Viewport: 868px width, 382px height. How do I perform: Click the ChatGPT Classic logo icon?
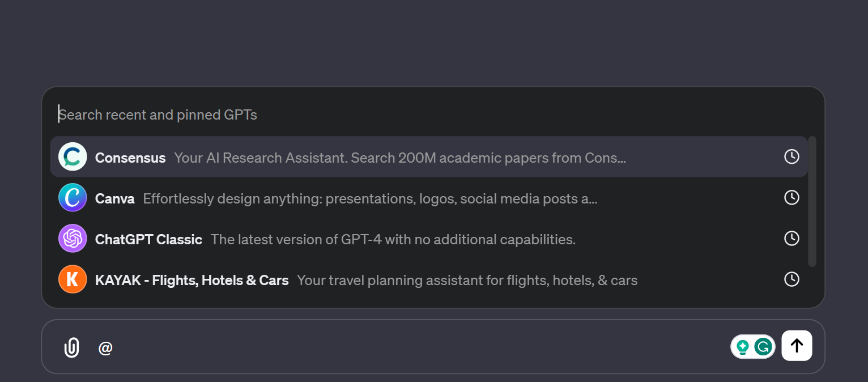tap(73, 239)
